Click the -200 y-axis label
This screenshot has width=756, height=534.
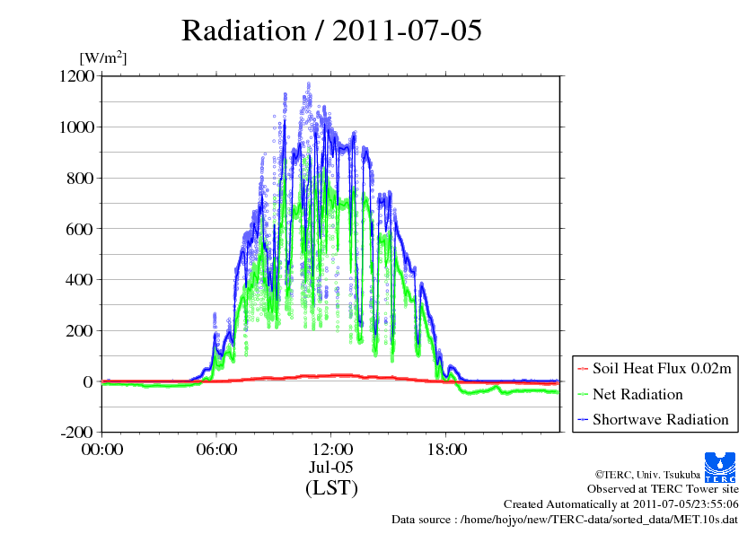click(x=76, y=433)
